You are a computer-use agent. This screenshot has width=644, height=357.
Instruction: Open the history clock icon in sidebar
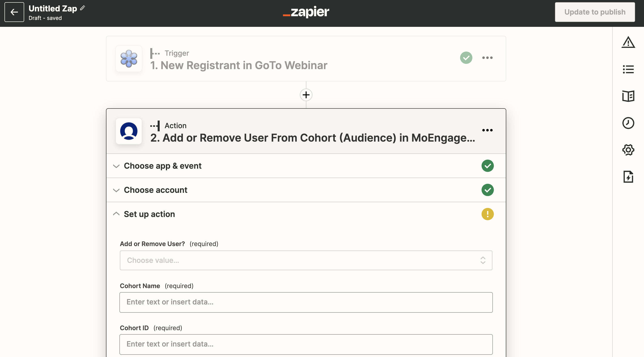click(628, 123)
